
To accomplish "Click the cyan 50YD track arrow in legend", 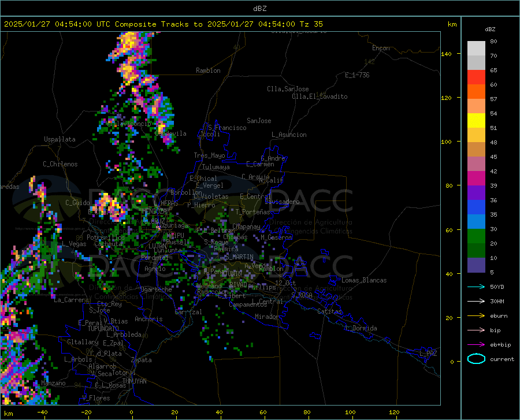I will pos(476,287).
